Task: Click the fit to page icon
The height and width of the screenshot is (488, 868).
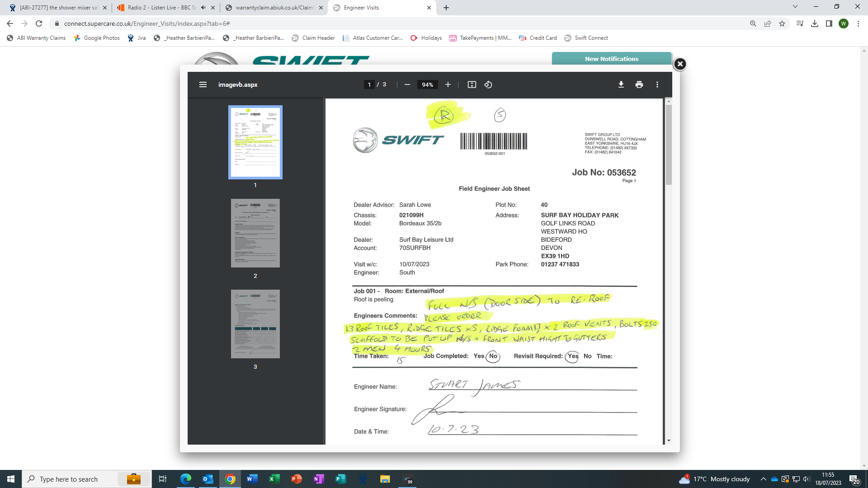Action: 472,84
